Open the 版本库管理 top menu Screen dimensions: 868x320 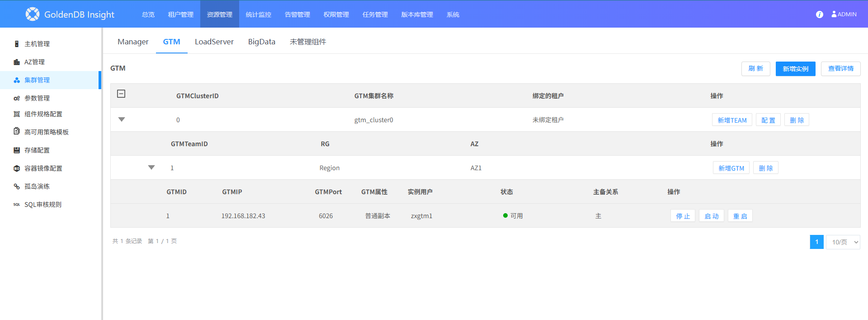coord(417,14)
